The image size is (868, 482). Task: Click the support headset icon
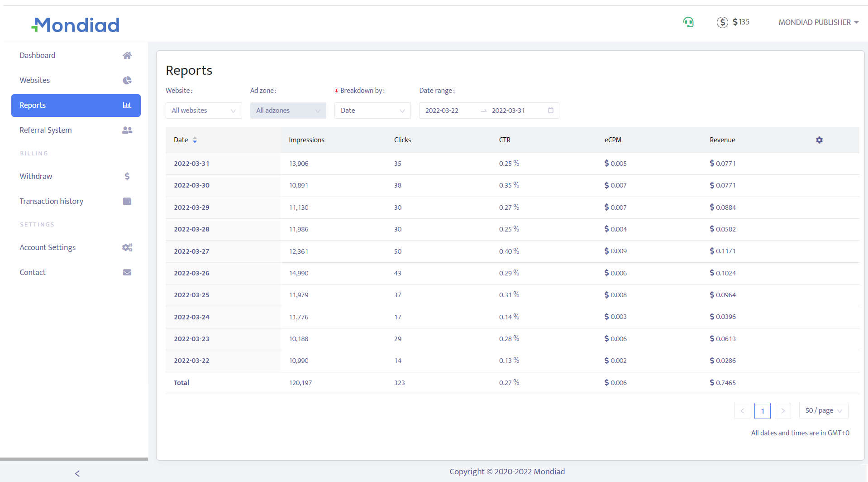click(688, 22)
